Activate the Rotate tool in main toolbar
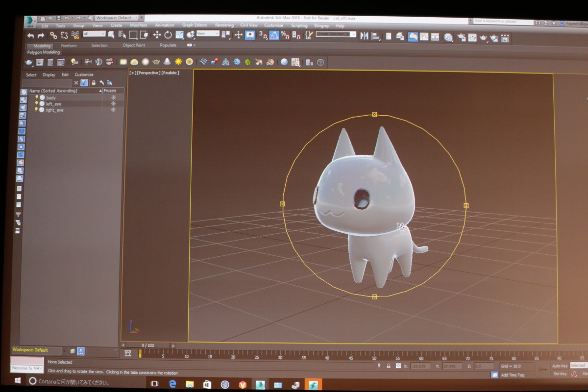This screenshot has height=392, width=588. [x=168, y=35]
